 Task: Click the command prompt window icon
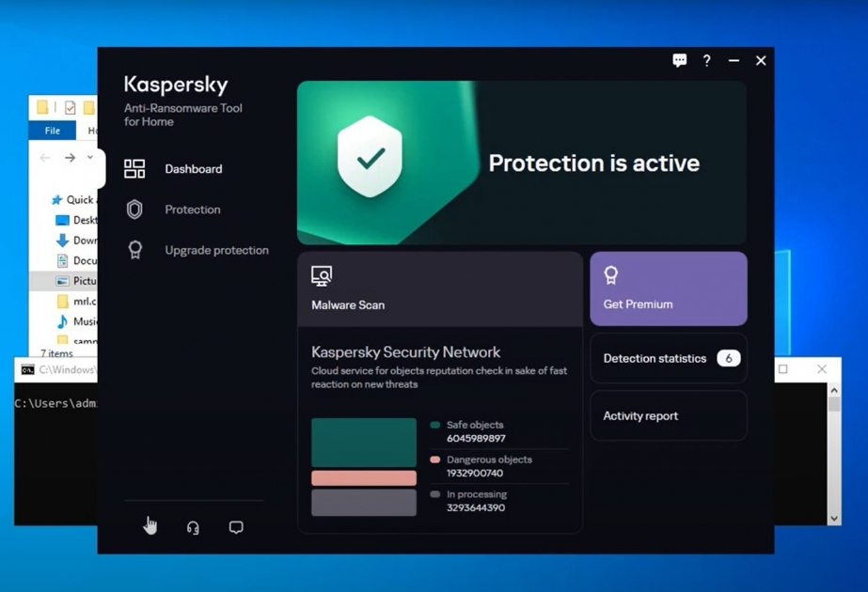(27, 369)
